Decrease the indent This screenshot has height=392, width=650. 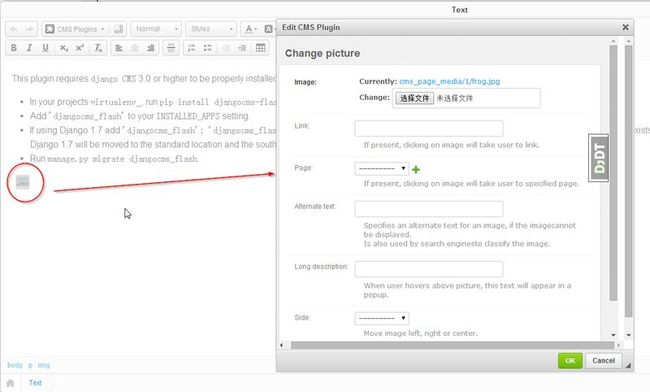pyautogui.click(x=226, y=48)
